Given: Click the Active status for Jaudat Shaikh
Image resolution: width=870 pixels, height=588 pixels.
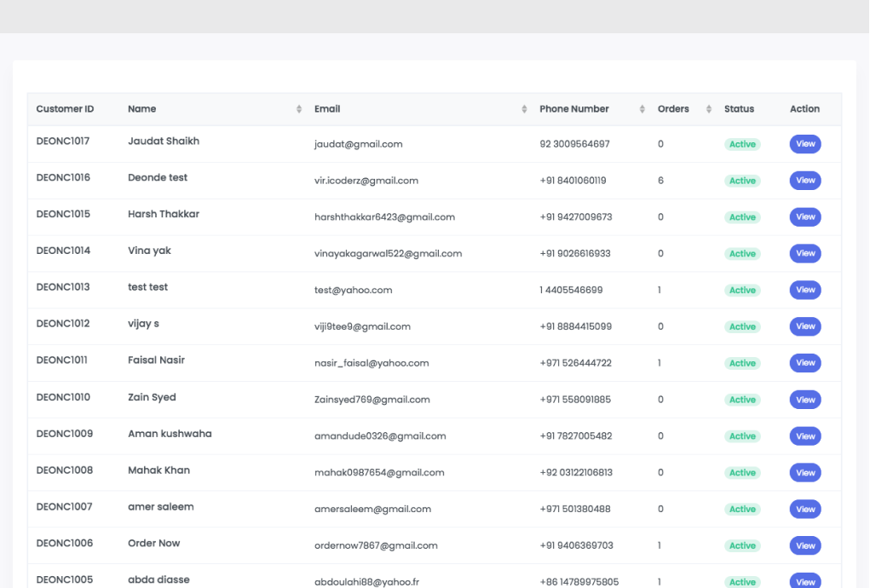Looking at the screenshot, I should [742, 144].
